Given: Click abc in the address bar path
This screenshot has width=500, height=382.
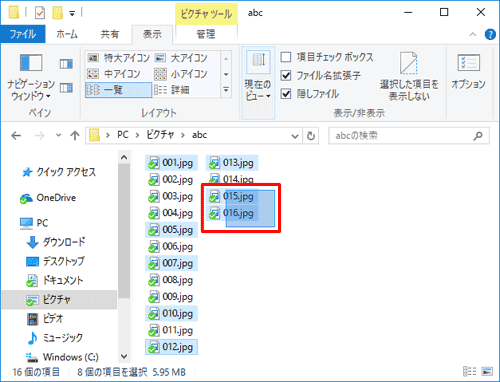Looking at the screenshot, I should pos(199,135).
